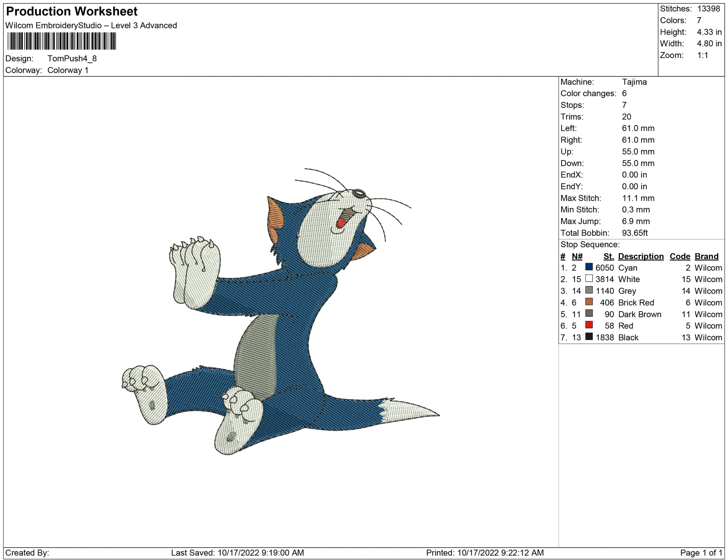Click the Stitches count value 13398

pyautogui.click(x=708, y=9)
